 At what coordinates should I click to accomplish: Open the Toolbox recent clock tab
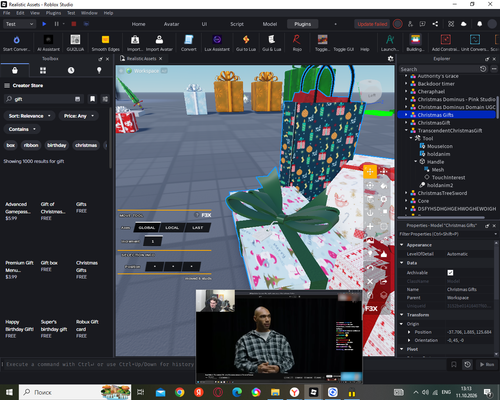click(x=71, y=70)
